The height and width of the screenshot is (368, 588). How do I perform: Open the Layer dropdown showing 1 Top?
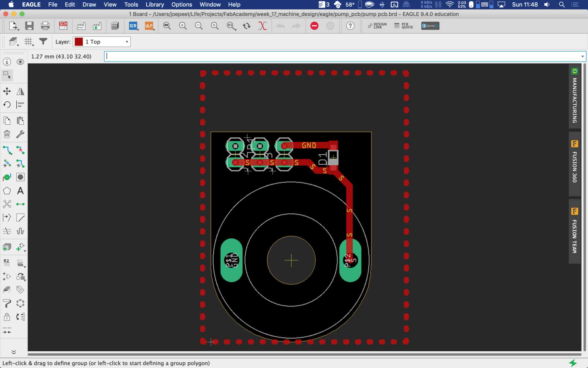click(102, 42)
